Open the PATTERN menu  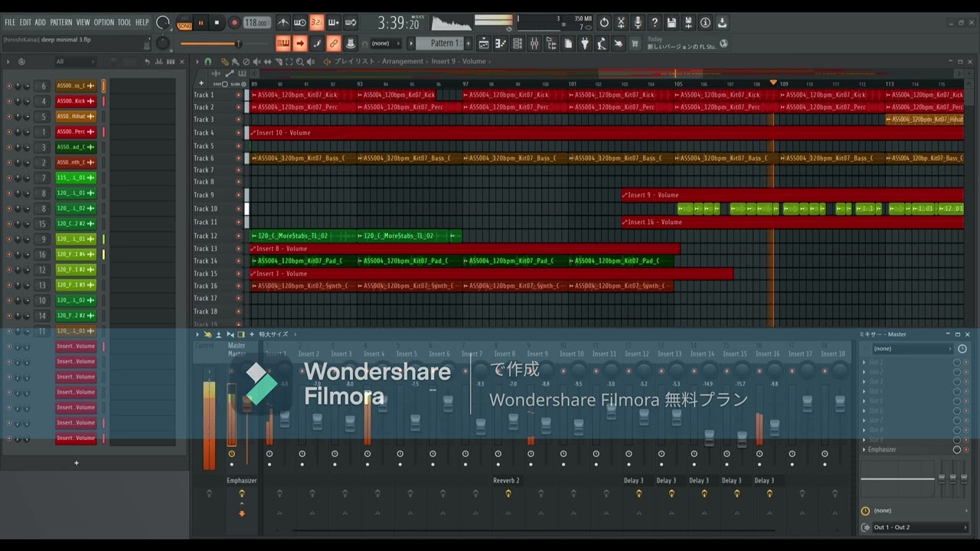61,22
